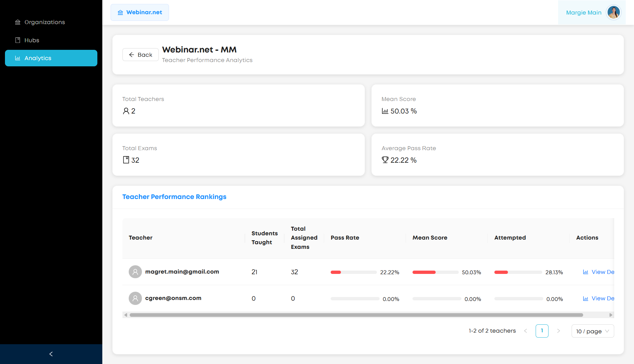Click the Analytics bar chart sidebar icon
This screenshot has width=634, height=364.
pos(18,58)
